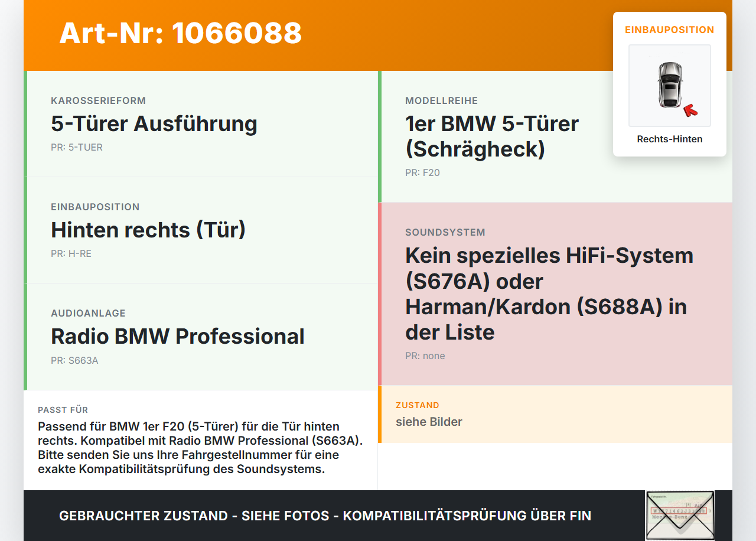The image size is (756, 541).
Task: Click the 'ZUSTAND' label
Action: (x=418, y=406)
